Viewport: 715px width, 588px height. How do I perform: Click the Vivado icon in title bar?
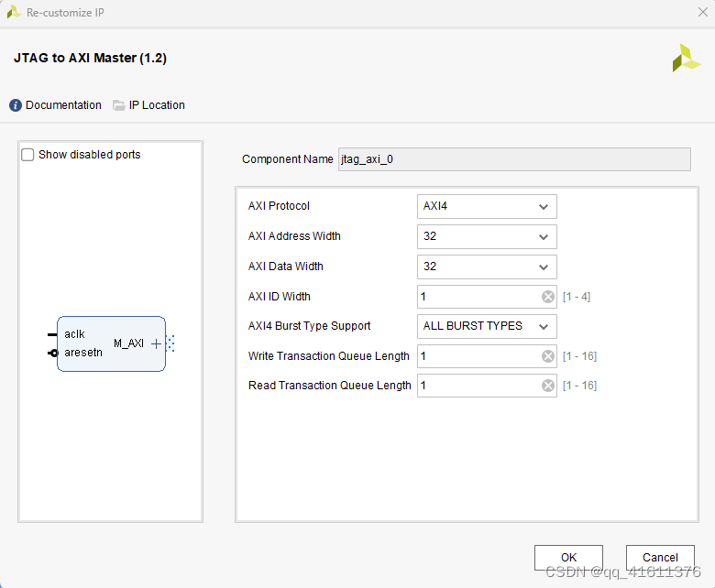[14, 12]
